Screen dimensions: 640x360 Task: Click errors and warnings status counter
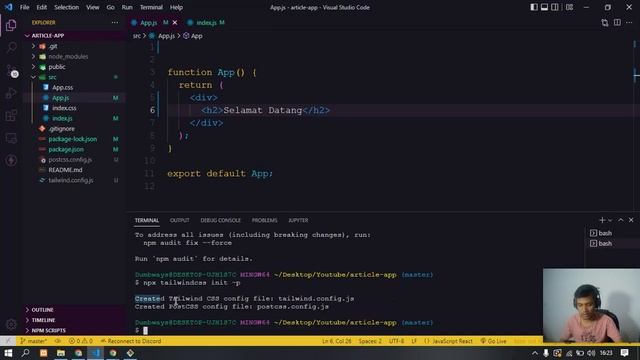tap(80, 341)
